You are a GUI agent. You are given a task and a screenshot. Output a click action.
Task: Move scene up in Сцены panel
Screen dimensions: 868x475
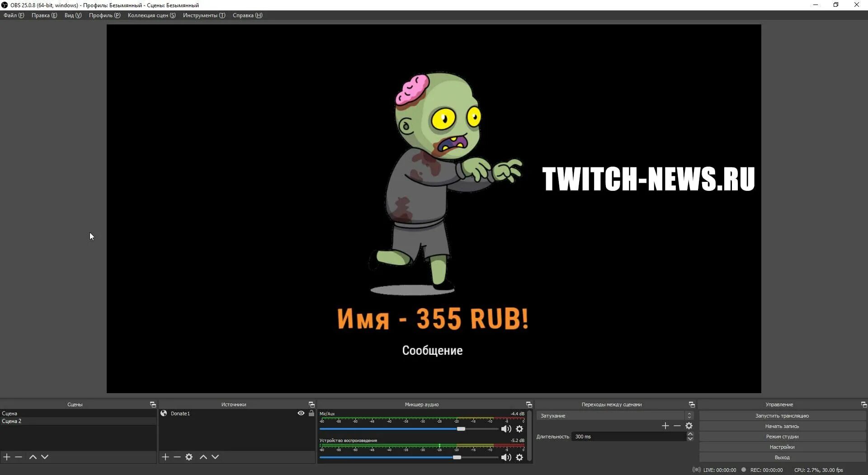point(33,457)
